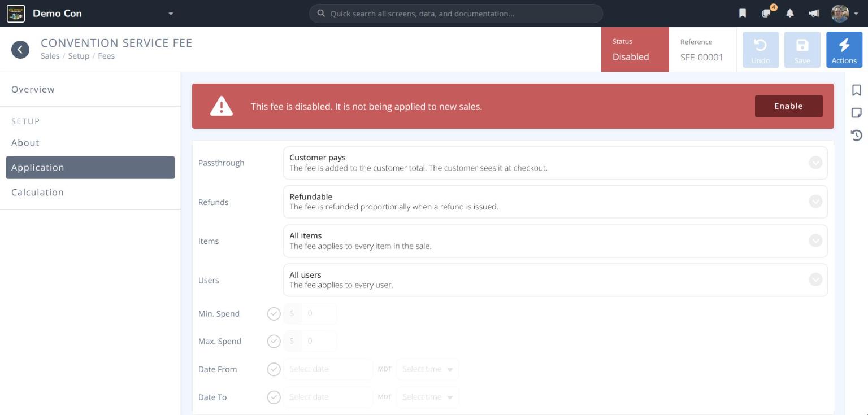Open the notes icon in right sidebar
The width and height of the screenshot is (868, 415).
[x=856, y=113]
